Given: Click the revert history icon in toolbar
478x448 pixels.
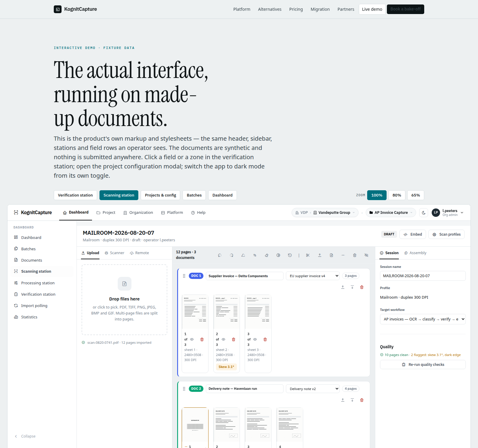Looking at the screenshot, I should pos(290,255).
